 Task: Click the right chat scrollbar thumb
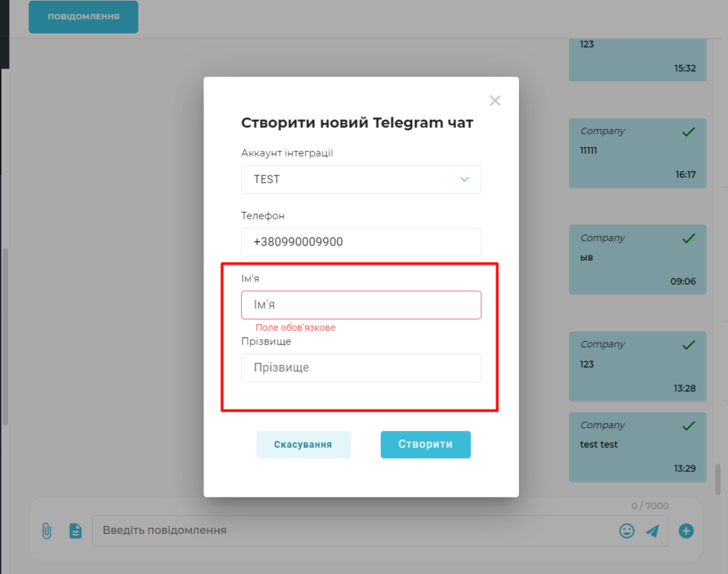coord(718,479)
